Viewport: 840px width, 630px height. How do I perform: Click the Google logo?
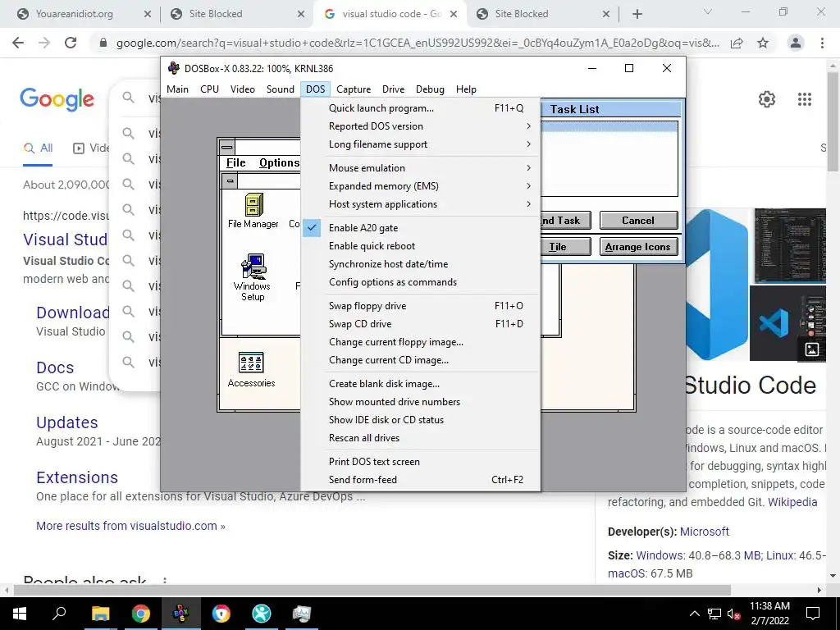tap(57, 99)
